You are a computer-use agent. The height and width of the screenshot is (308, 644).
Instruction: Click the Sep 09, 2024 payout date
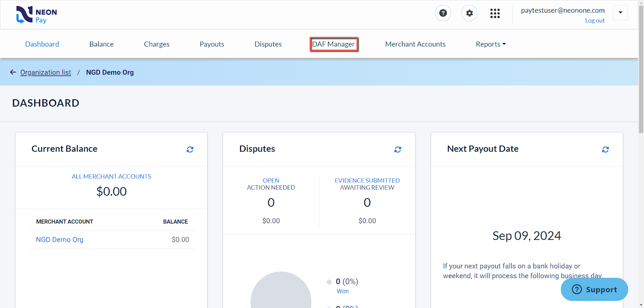526,236
